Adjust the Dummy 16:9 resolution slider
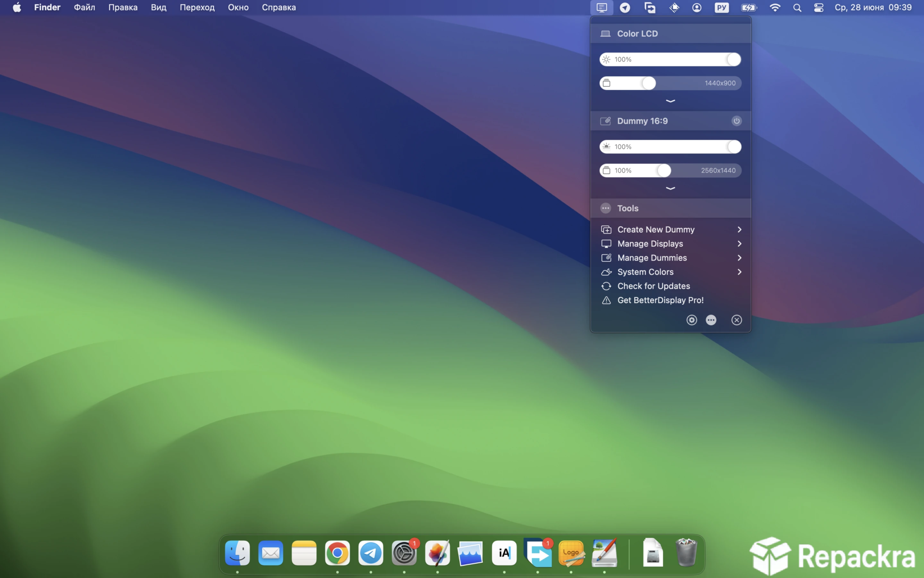The width and height of the screenshot is (924, 578). coord(670,170)
